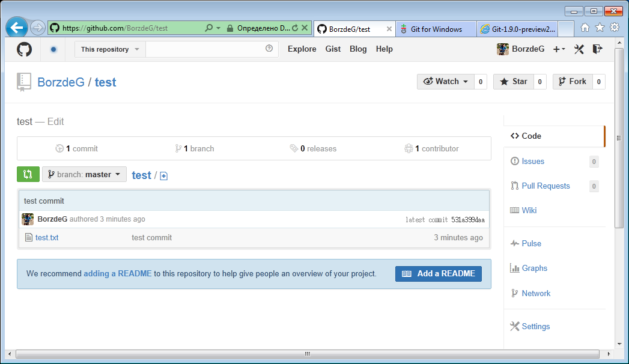Expand the branch: master selector
Image resolution: width=629 pixels, height=364 pixels.
tap(84, 174)
